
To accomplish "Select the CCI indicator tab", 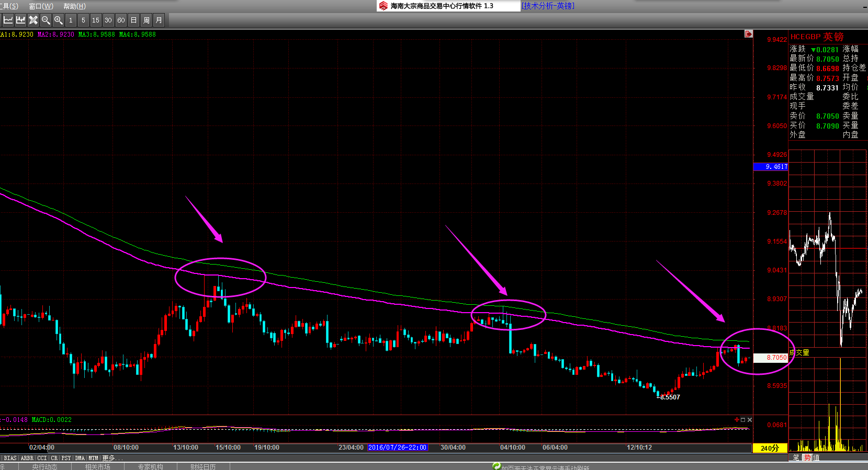I will coord(42,458).
